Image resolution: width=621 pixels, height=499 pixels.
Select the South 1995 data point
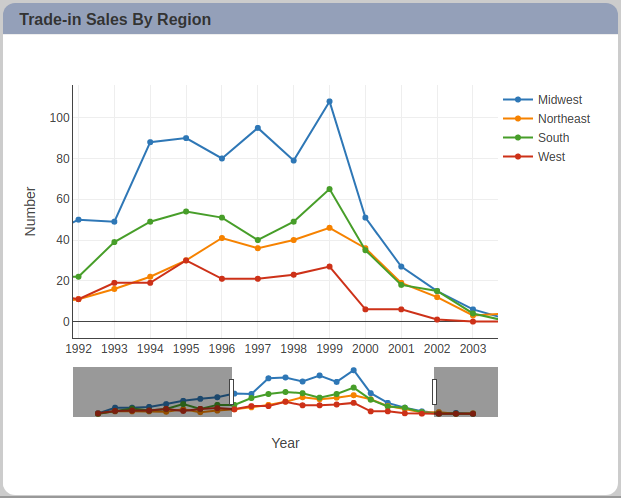click(186, 211)
